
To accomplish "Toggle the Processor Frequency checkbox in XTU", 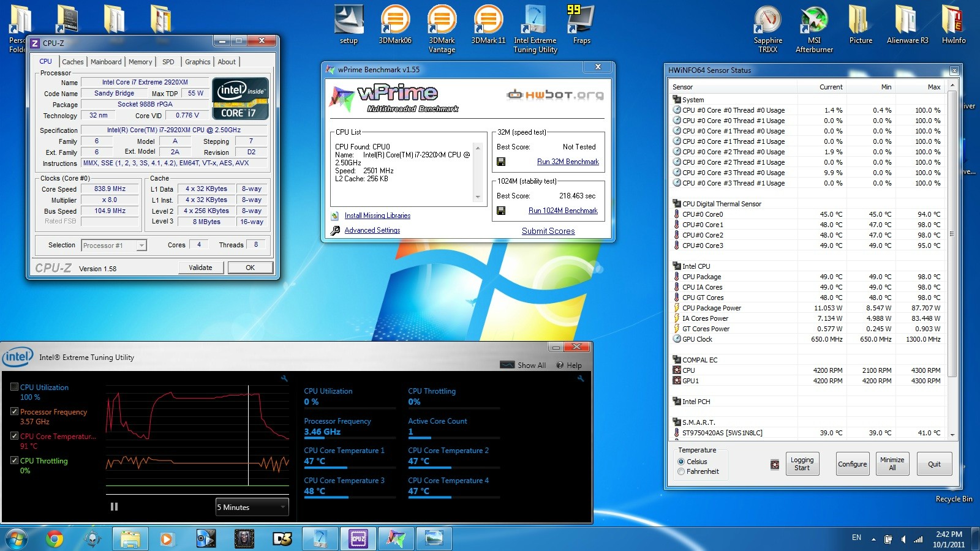I will click(x=14, y=411).
